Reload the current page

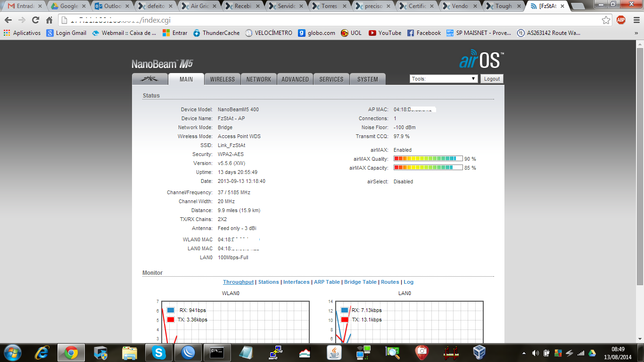[x=35, y=20]
